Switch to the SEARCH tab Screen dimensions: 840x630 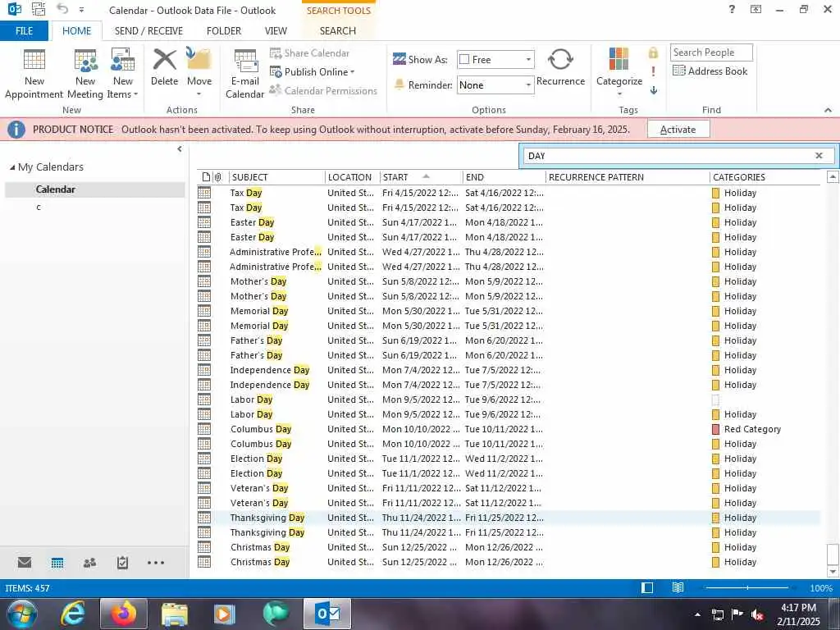click(337, 30)
